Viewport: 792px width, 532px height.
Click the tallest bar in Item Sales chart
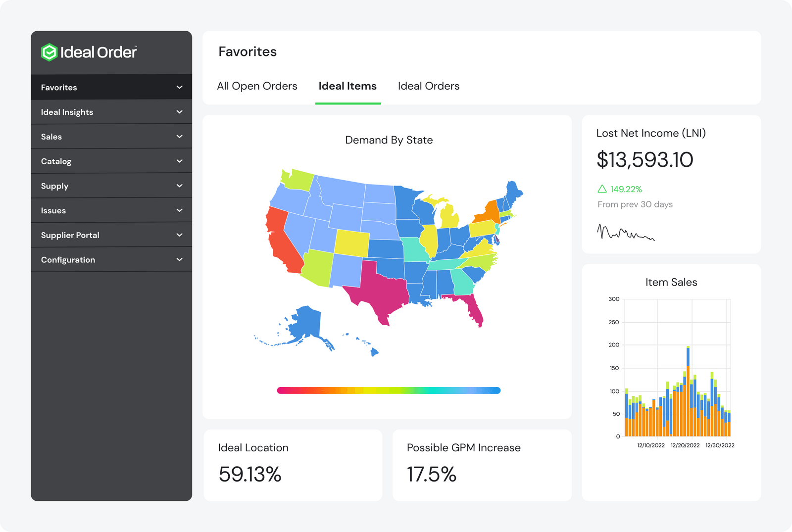pyautogui.click(x=688, y=391)
